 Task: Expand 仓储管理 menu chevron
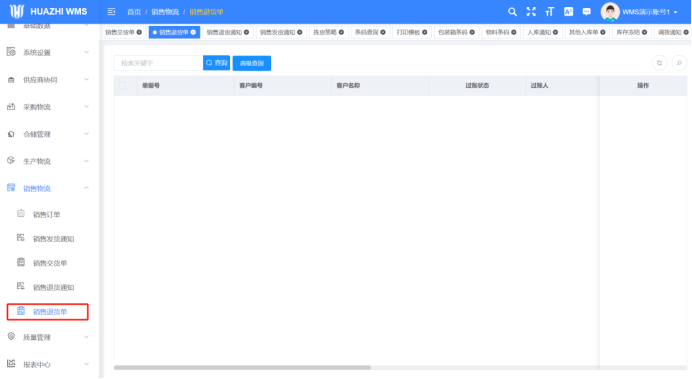(x=86, y=134)
